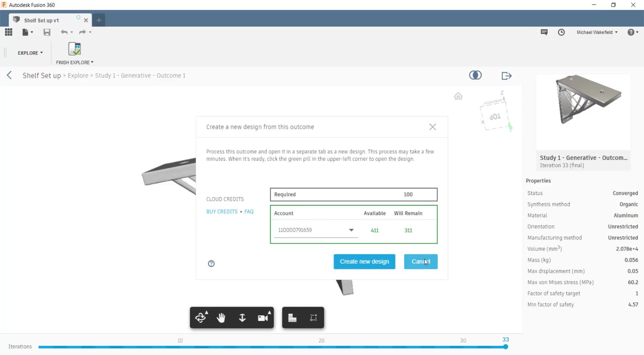The height and width of the screenshot is (355, 644).
Task: Click the Shelf Set up breadcrumb
Action: [x=42, y=75]
